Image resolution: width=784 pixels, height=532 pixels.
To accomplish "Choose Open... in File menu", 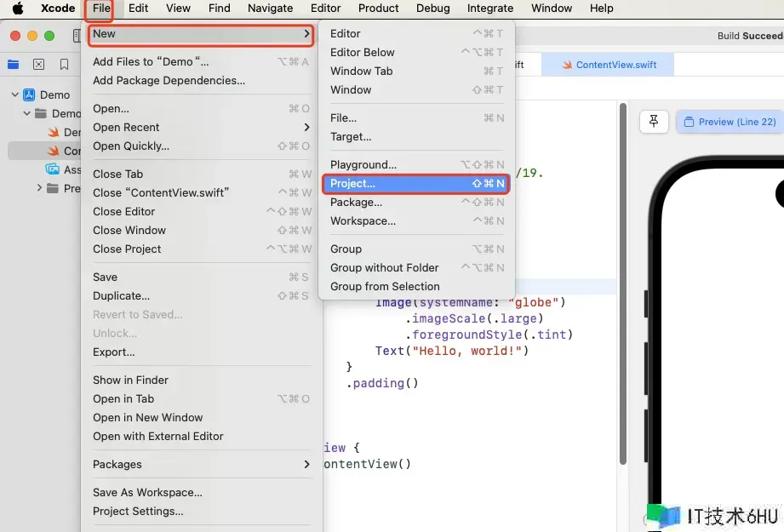I will coord(201,108).
